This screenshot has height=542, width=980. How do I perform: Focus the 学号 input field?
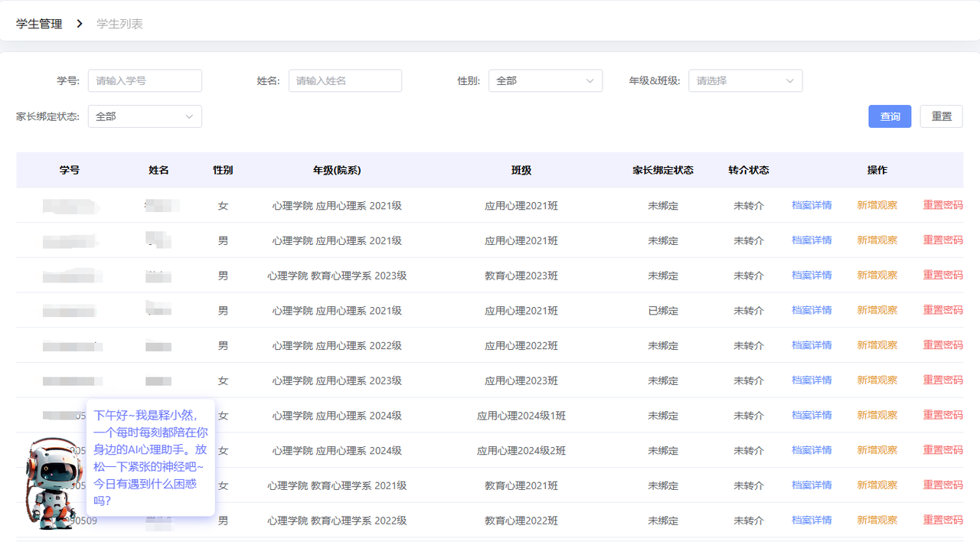click(x=145, y=80)
